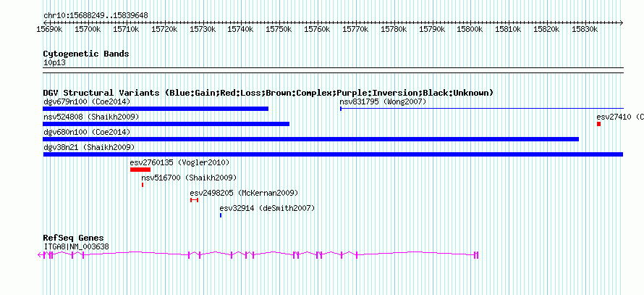Click the 15780k ruler tick label

[394, 30]
